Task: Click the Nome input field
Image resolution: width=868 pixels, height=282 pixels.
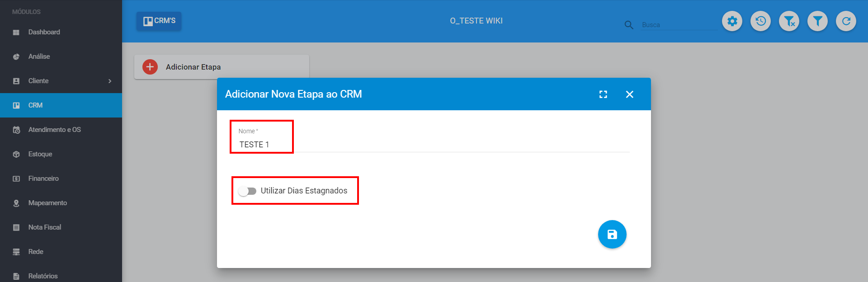Action: (x=434, y=145)
